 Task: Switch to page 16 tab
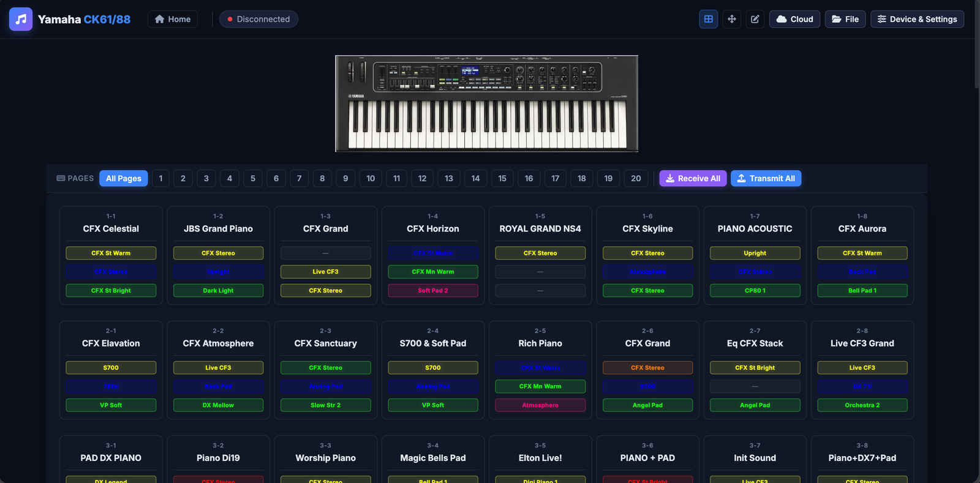[x=529, y=178]
